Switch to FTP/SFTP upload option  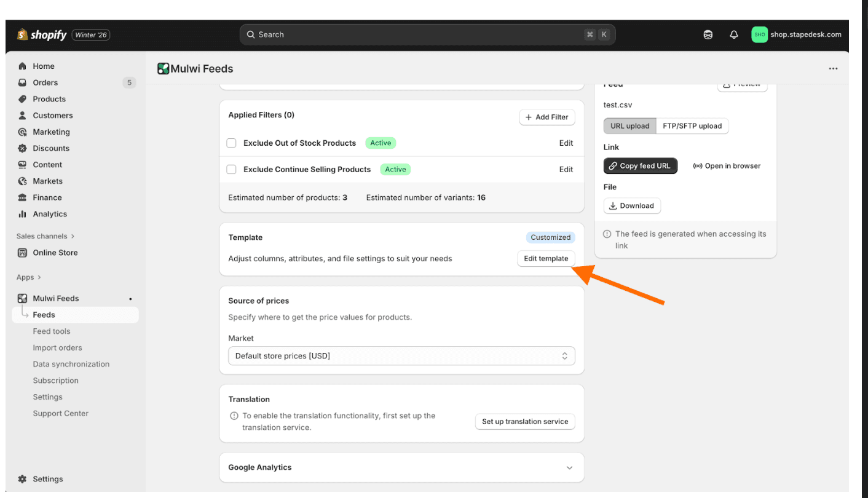point(692,126)
